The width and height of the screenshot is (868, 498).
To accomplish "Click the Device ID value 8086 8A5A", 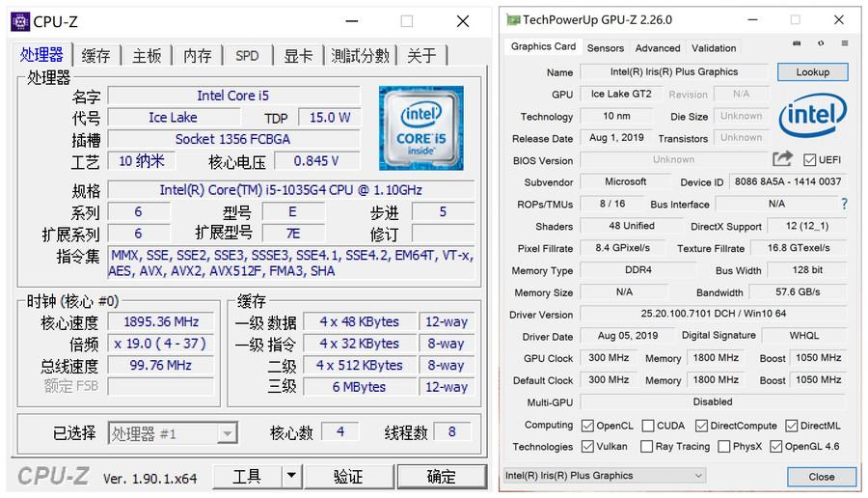I will pos(788,181).
